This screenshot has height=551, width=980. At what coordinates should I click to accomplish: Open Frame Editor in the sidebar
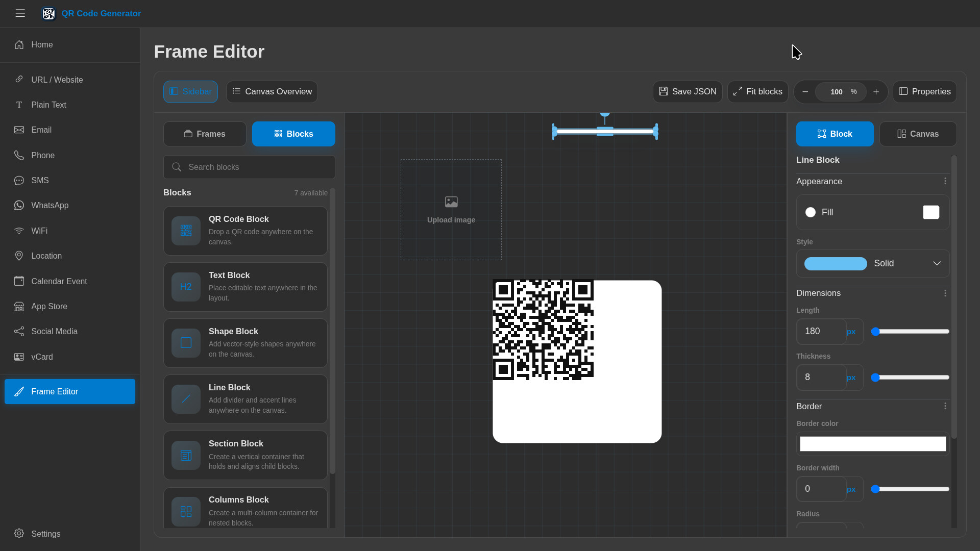70,391
